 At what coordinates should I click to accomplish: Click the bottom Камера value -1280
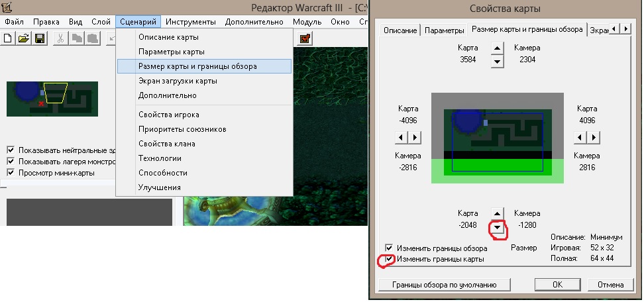coord(527,225)
